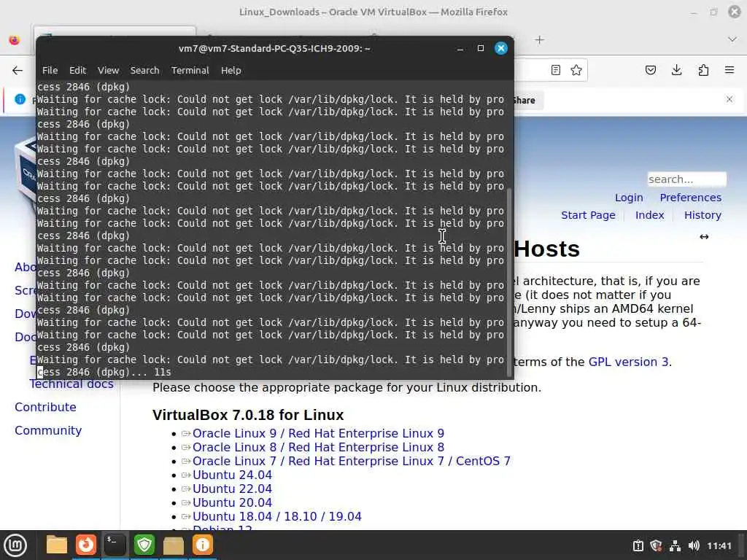The height and width of the screenshot is (560, 747).
Task: Open the Index link
Action: point(649,215)
